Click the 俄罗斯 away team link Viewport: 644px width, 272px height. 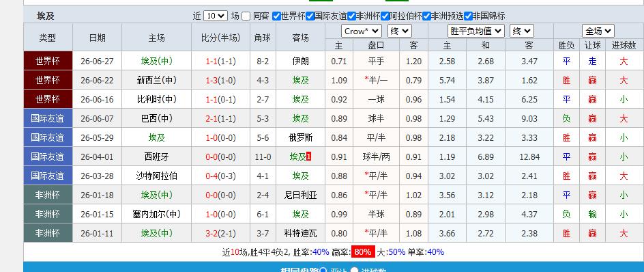pyautogui.click(x=301, y=137)
